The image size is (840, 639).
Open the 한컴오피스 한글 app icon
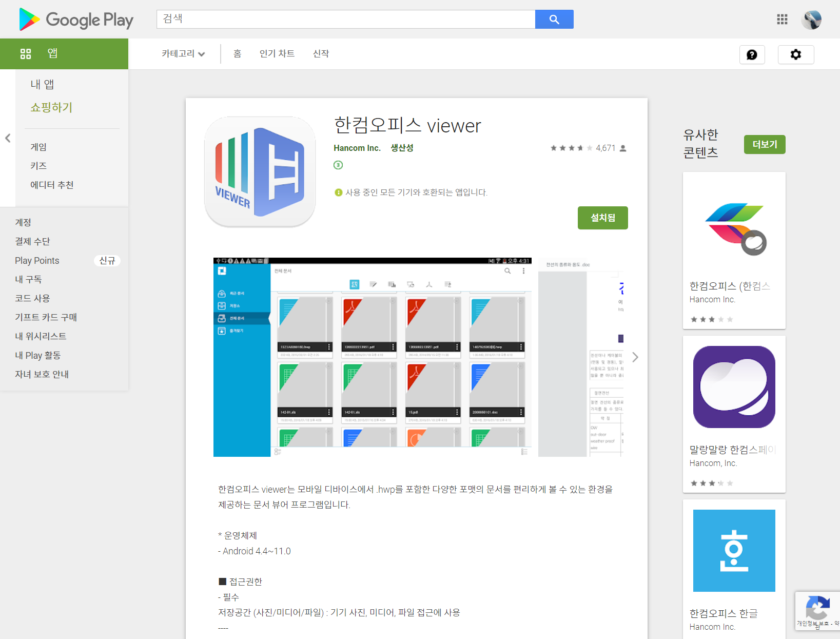[x=734, y=551]
